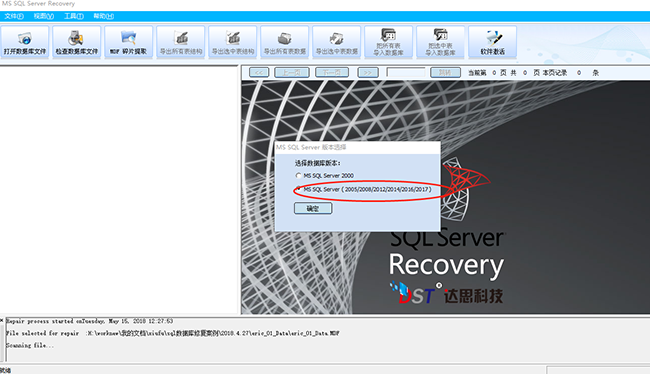
Task: Open the 软件激活 activation tool
Action: point(492,42)
